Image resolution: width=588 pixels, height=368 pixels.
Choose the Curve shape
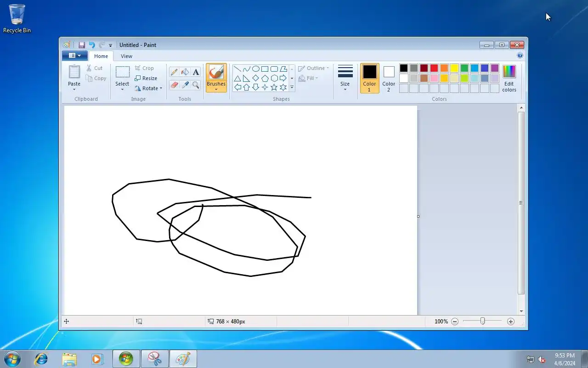coord(247,69)
